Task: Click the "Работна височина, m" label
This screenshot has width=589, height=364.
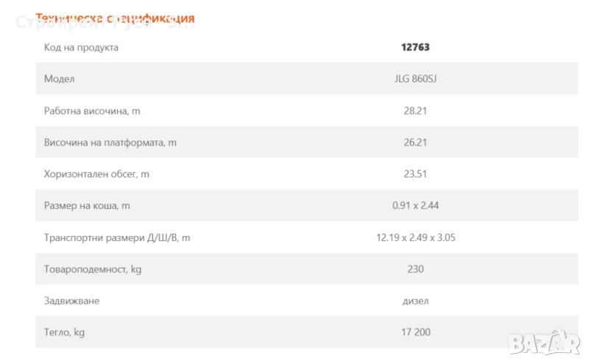Action: 92,111
